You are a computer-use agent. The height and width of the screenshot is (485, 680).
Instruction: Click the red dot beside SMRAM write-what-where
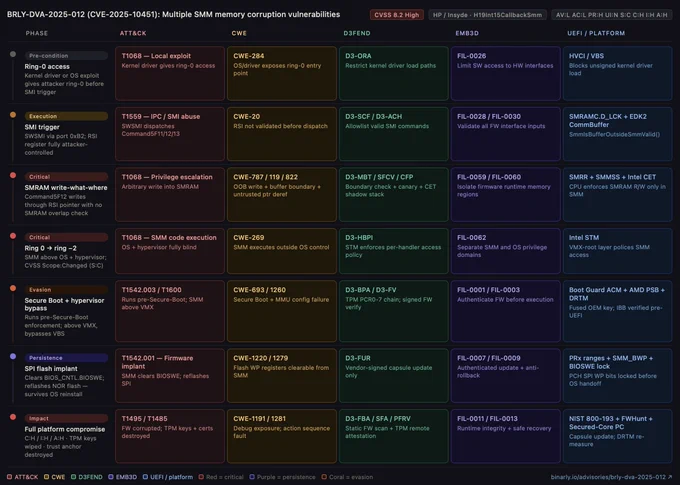13,175
